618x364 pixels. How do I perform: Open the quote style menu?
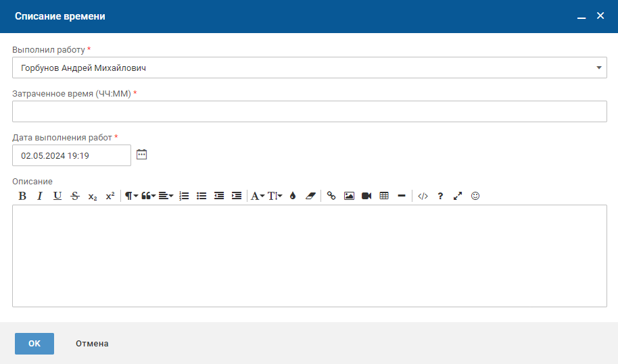click(148, 196)
